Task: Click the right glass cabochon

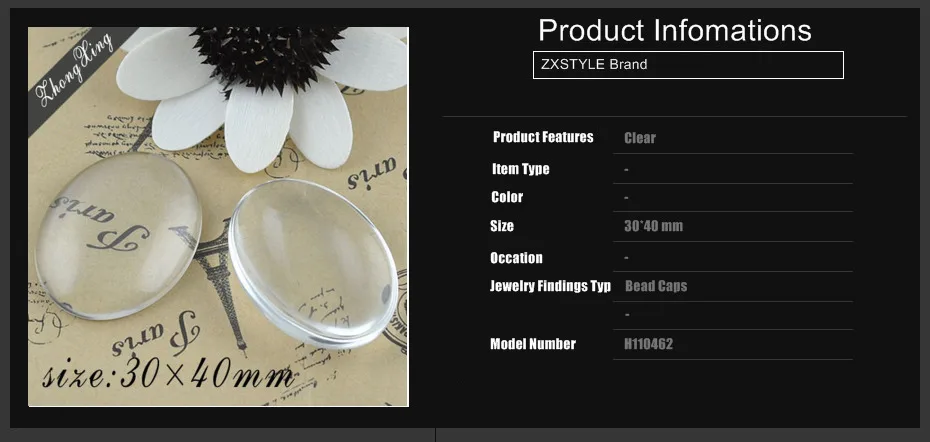Action: (x=313, y=263)
